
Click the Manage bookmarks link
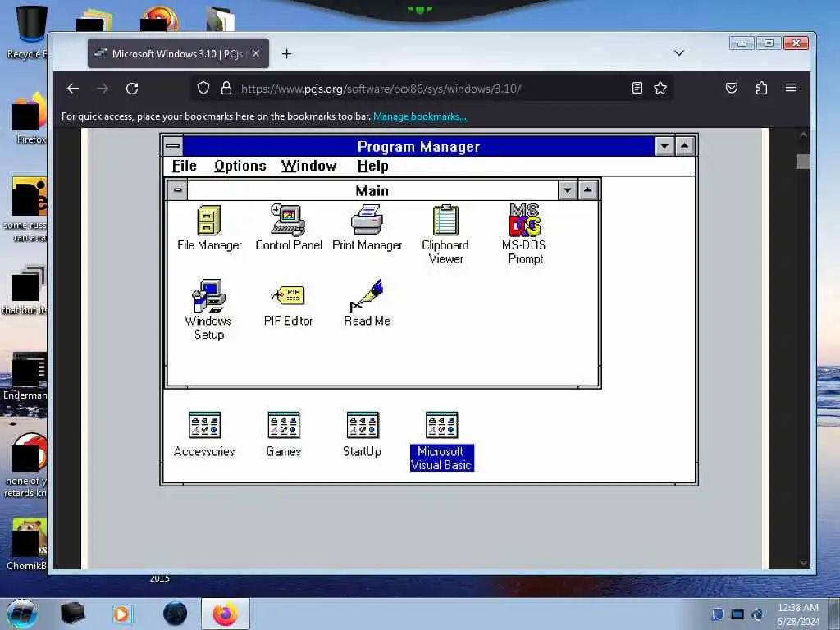pyautogui.click(x=419, y=116)
